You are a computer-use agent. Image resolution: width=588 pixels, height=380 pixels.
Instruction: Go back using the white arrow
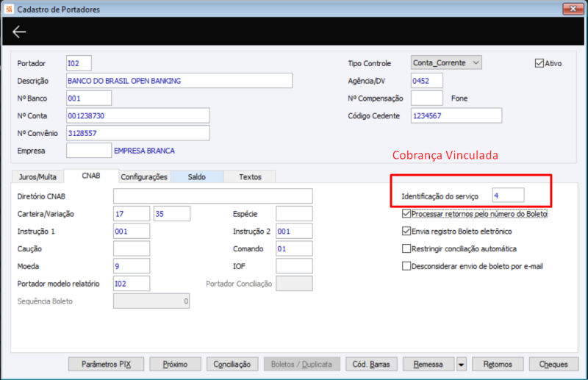coord(19,32)
